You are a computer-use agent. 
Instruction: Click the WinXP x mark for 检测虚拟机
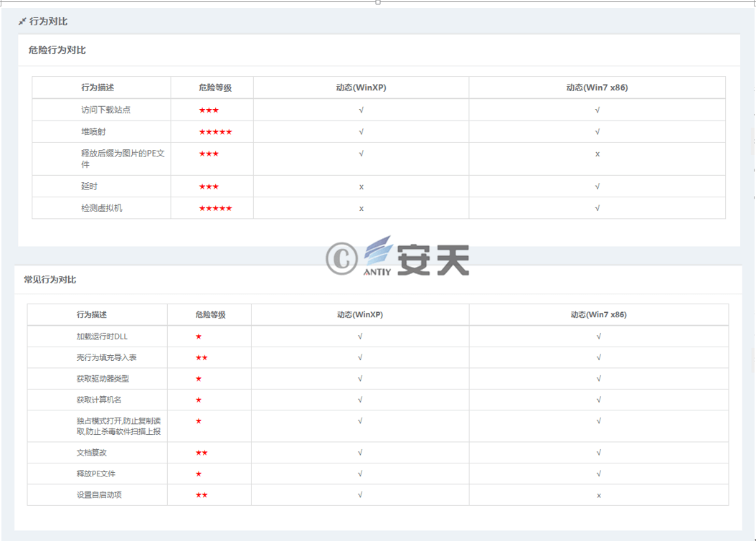tap(361, 209)
